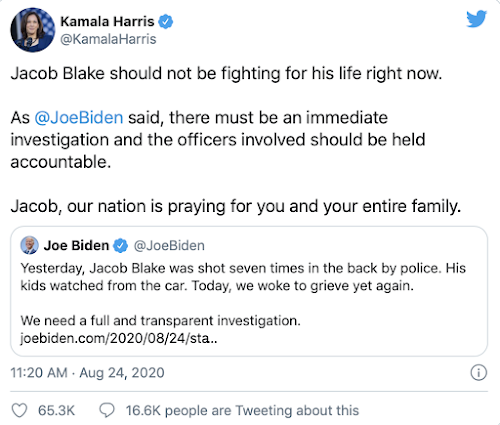The image size is (500, 425).
Task: Click @JoeBiden handle in quoted tweet
Action: point(169,246)
